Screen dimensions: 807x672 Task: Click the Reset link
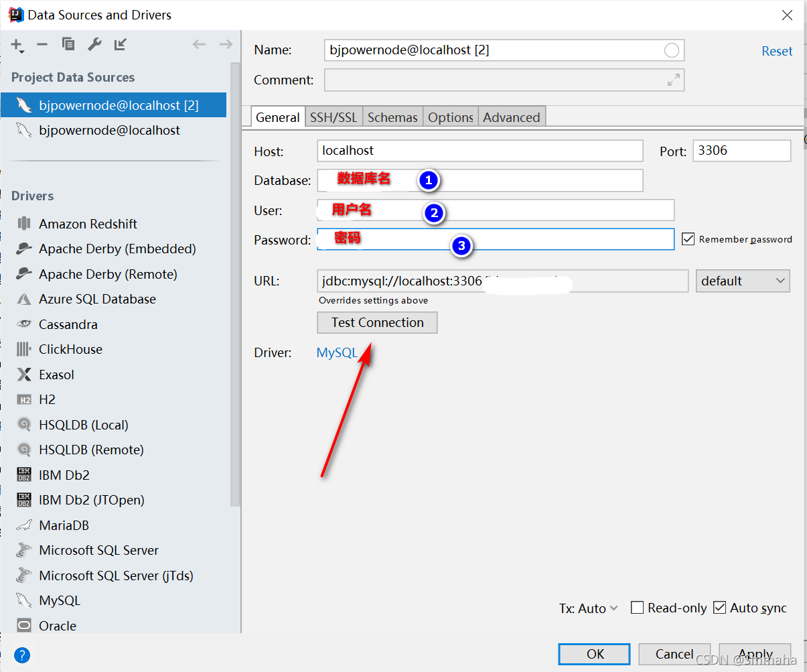(777, 51)
